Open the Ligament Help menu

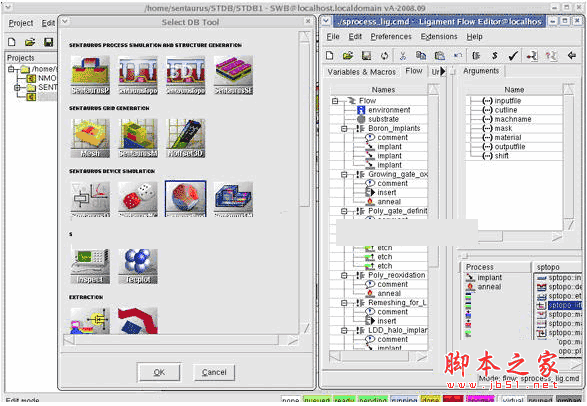tap(474, 37)
